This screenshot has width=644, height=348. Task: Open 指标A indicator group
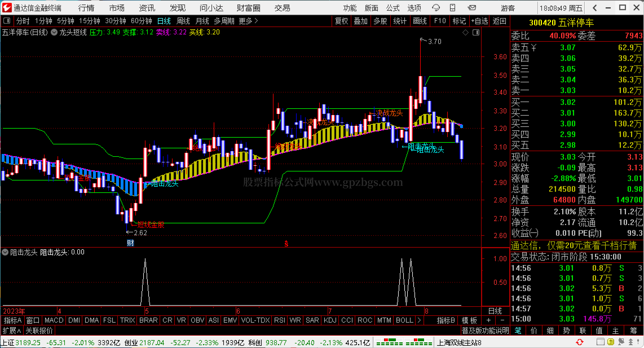(x=13, y=320)
